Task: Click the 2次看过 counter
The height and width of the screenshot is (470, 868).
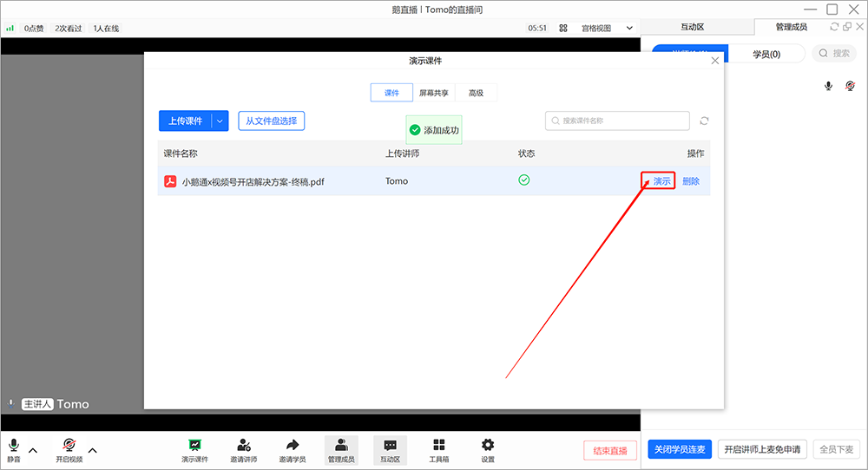Action: 68,29
